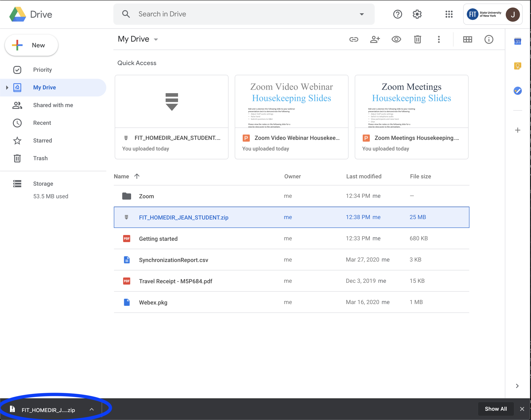Open Shared with me
531x420 pixels.
tap(53, 105)
